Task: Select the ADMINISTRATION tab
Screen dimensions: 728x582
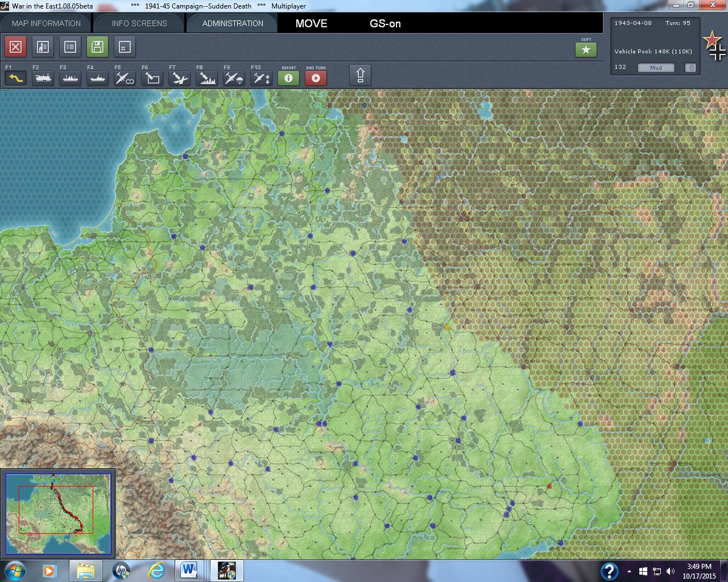Action: [233, 23]
